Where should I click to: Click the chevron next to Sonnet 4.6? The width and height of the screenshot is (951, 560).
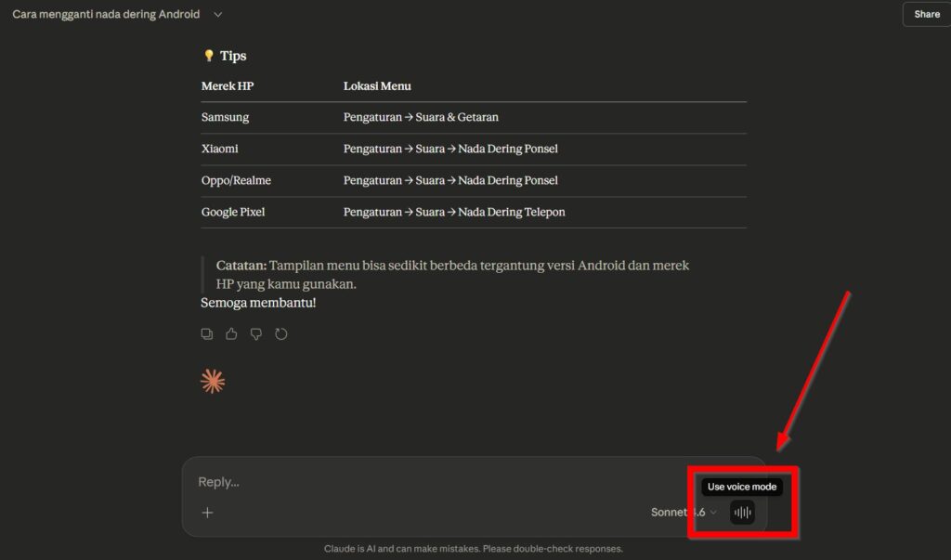pos(714,512)
